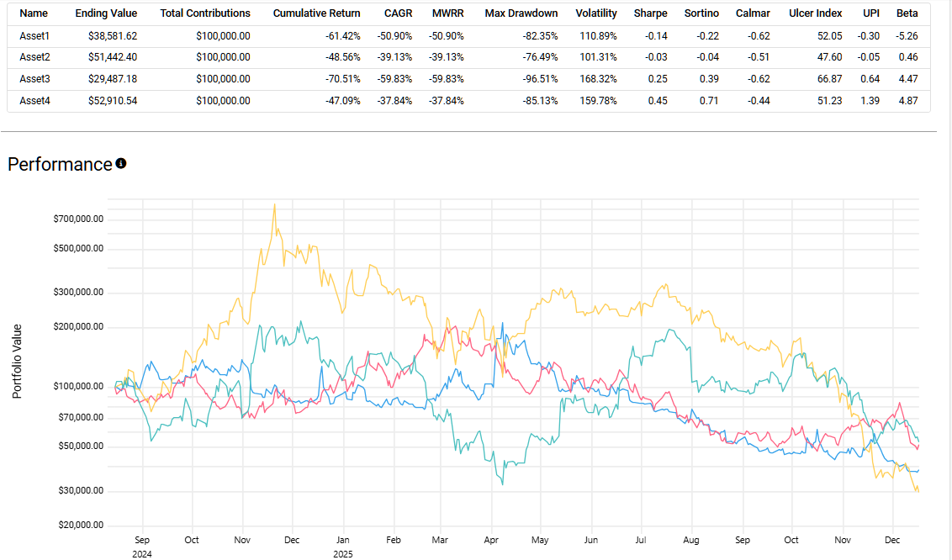Sort table by the Name column header

coord(34,13)
